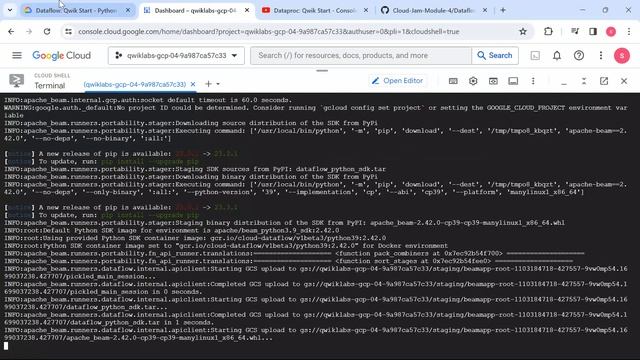640x360 pixels.
Task: Open the Cloud Shell more options menu
Action: (x=533, y=81)
